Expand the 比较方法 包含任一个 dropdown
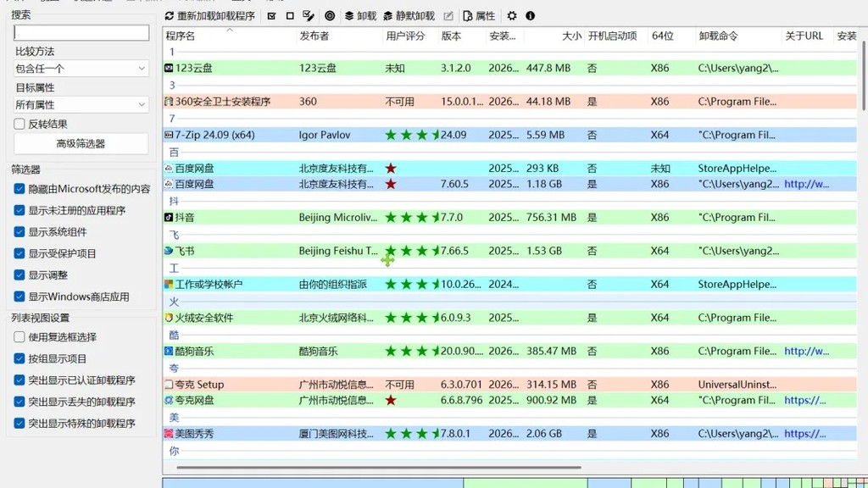 [x=81, y=69]
